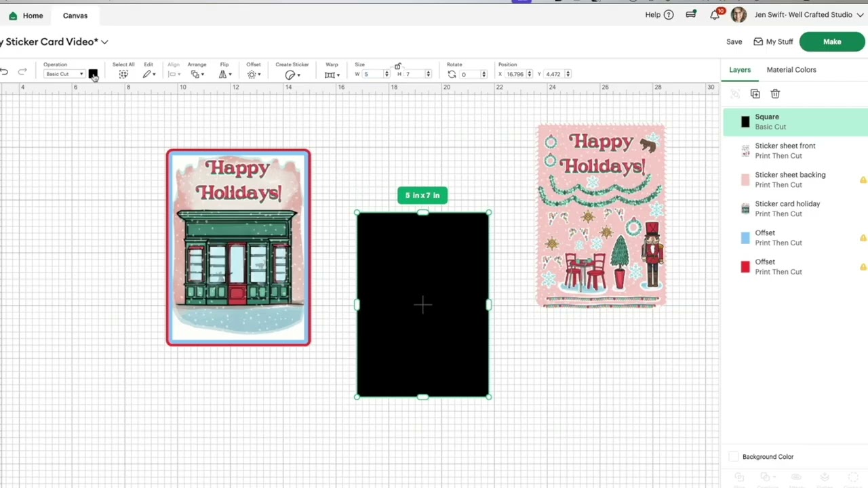Viewport: 868px width, 488px height.
Task: Click the red Offset layer swatch
Action: point(745,267)
